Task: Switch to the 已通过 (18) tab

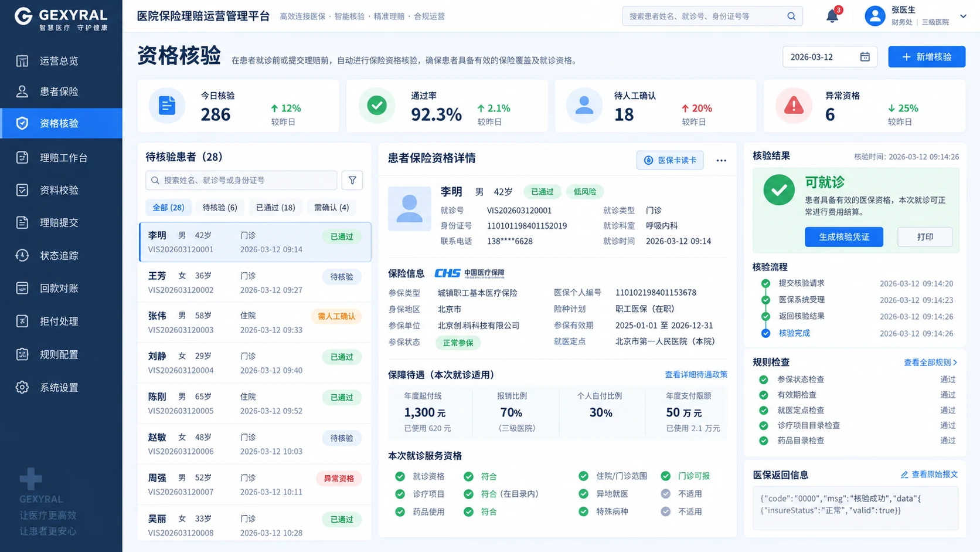Action: point(275,208)
